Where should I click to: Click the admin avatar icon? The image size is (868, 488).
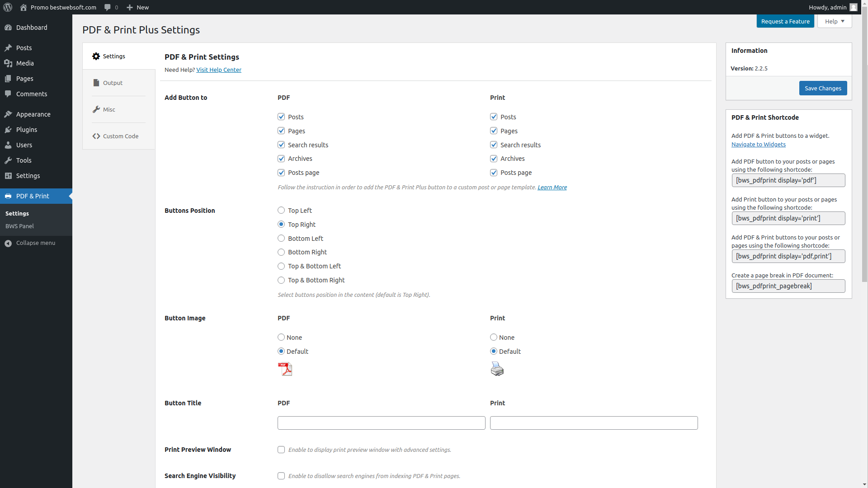coord(854,7)
